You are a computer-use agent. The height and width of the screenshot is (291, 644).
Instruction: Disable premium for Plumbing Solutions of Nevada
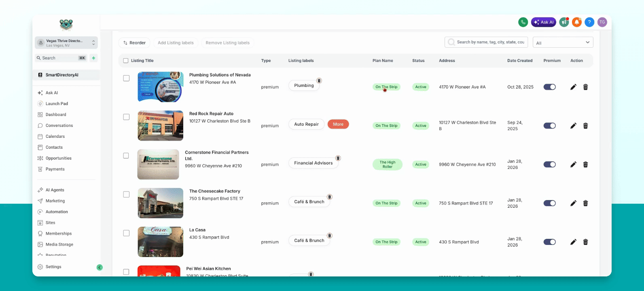click(550, 87)
